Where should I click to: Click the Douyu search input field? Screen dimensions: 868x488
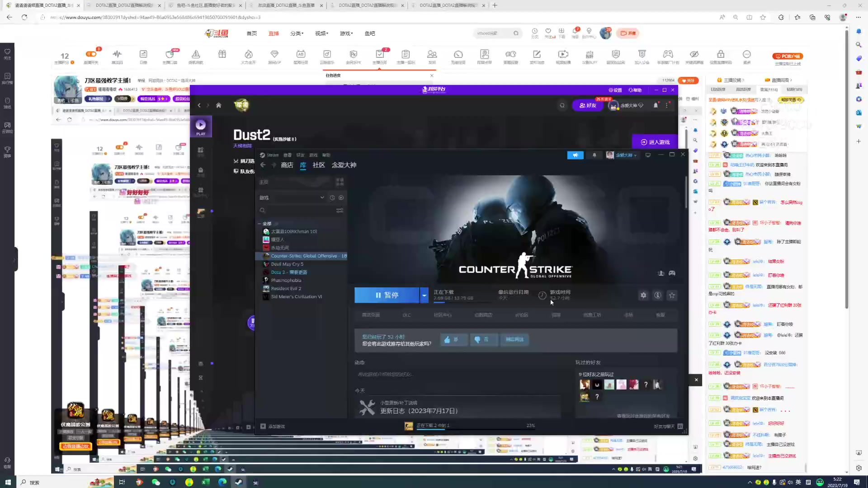(493, 33)
